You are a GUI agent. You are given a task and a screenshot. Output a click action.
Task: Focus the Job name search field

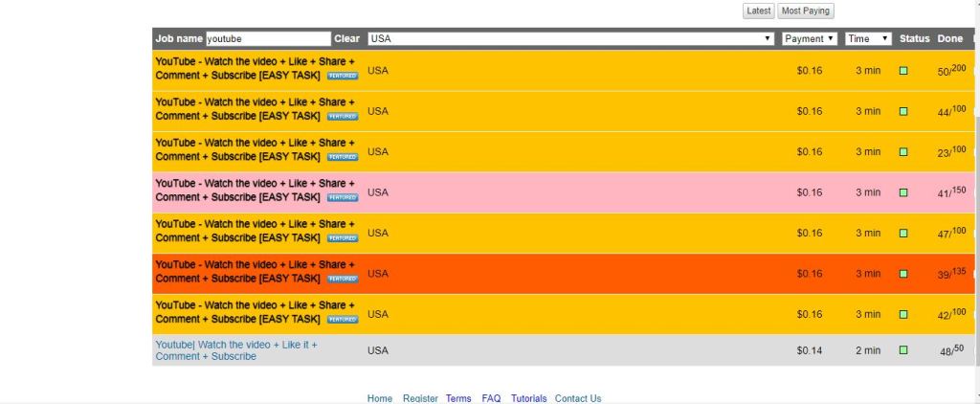(x=267, y=38)
